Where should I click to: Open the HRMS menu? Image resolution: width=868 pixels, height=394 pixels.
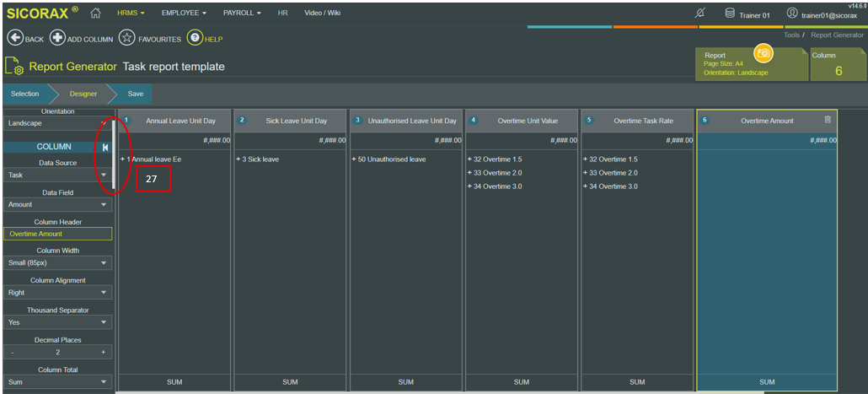tap(131, 13)
